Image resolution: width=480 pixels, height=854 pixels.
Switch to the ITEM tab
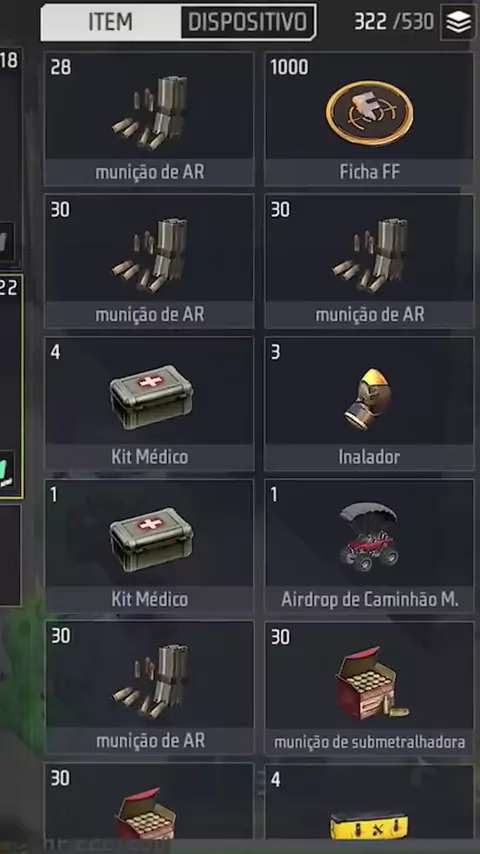111,22
